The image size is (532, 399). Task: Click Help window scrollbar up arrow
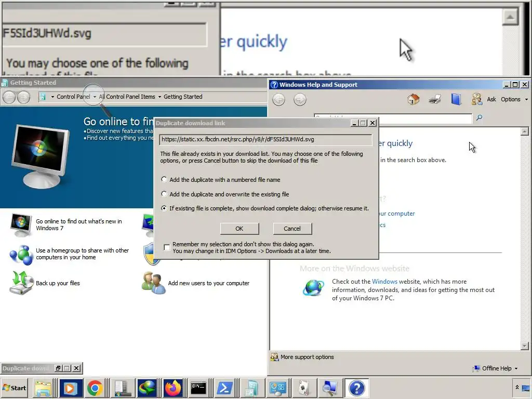pos(525,131)
